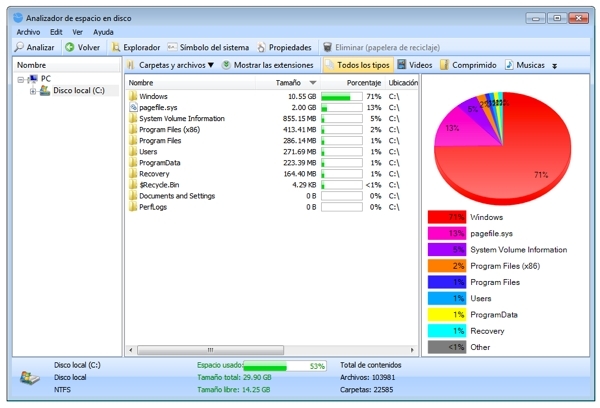Image resolution: width=600 pixels, height=408 pixels.
Task: Click the Carpetas y archivos folder icon
Action: tap(131, 65)
